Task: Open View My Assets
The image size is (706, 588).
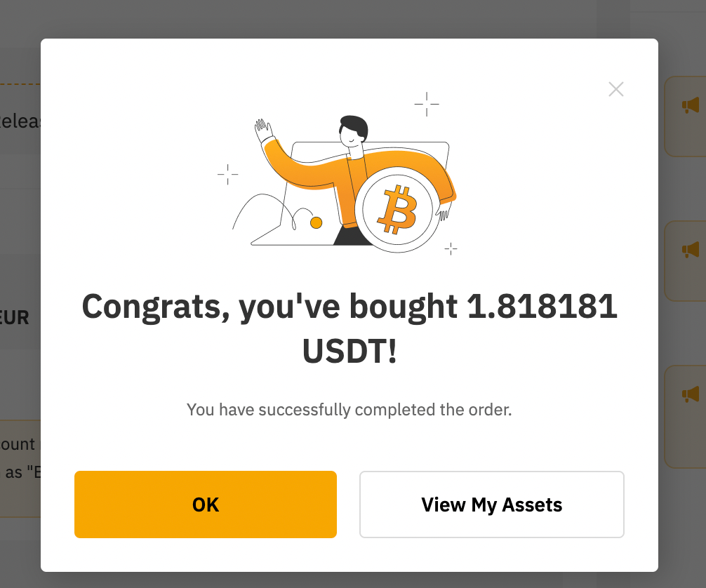Action: tap(491, 505)
